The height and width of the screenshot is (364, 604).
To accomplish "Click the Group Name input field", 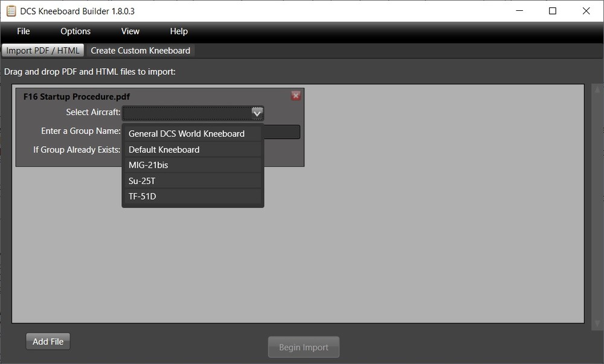I will (x=282, y=132).
